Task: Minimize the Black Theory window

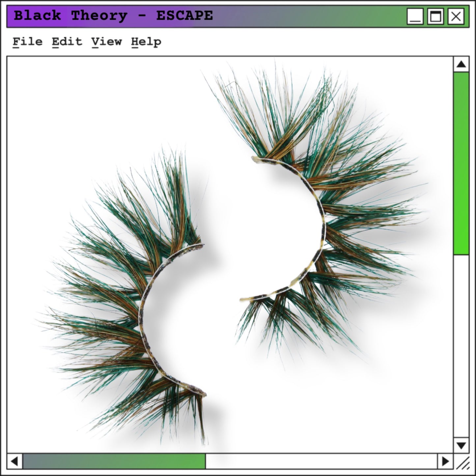Action: point(415,16)
